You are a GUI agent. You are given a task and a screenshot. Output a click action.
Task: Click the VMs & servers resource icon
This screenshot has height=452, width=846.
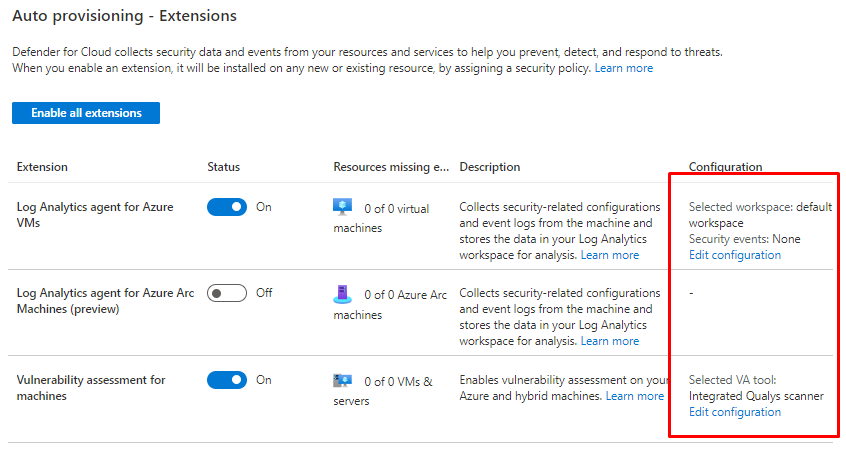(x=343, y=380)
